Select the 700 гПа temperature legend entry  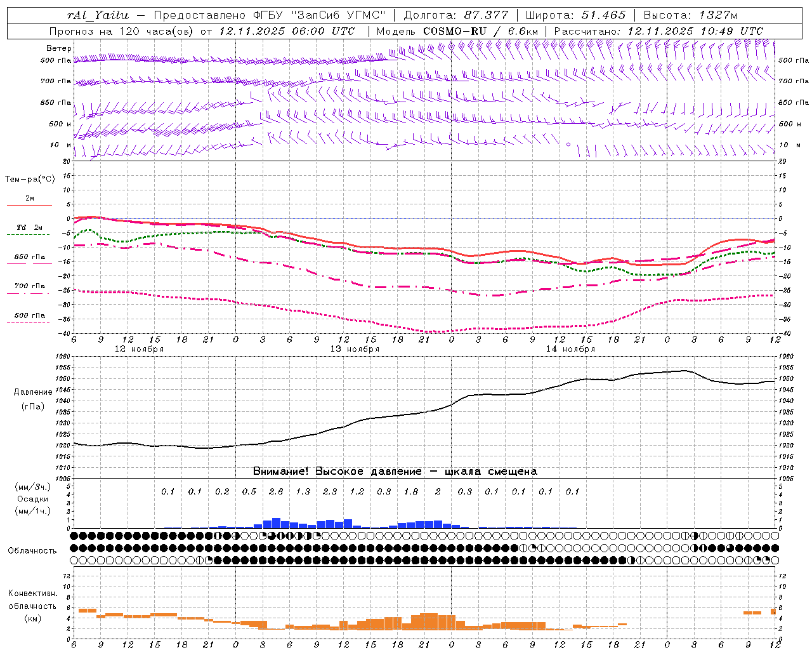click(x=30, y=286)
